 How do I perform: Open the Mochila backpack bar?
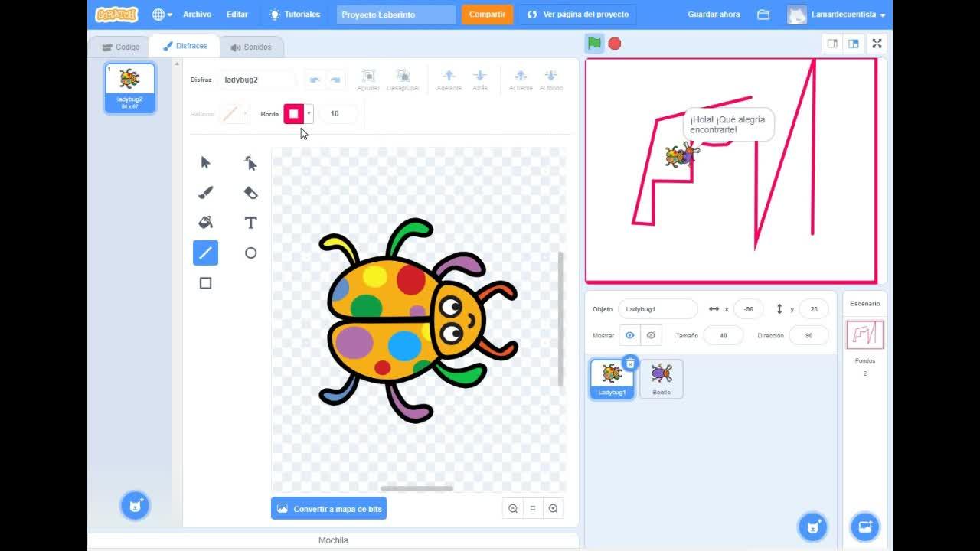click(333, 540)
